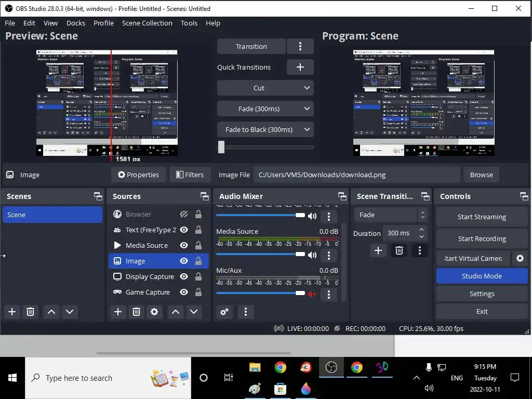Move selected source down
The width and height of the screenshot is (532, 399).
[194, 312]
